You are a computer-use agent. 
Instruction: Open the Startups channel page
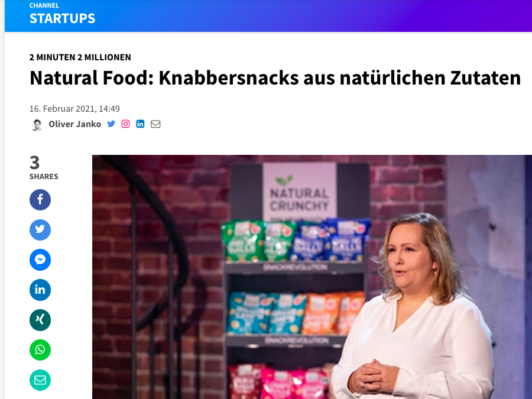click(x=63, y=18)
